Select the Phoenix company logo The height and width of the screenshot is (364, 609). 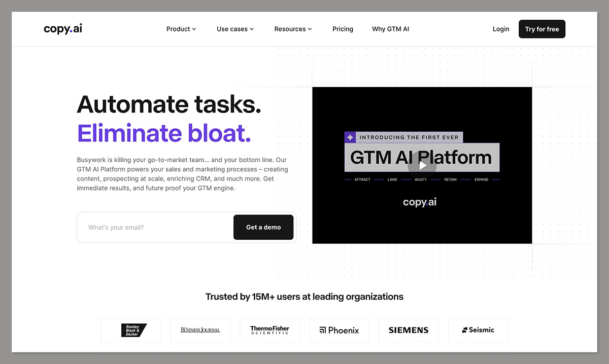(339, 330)
